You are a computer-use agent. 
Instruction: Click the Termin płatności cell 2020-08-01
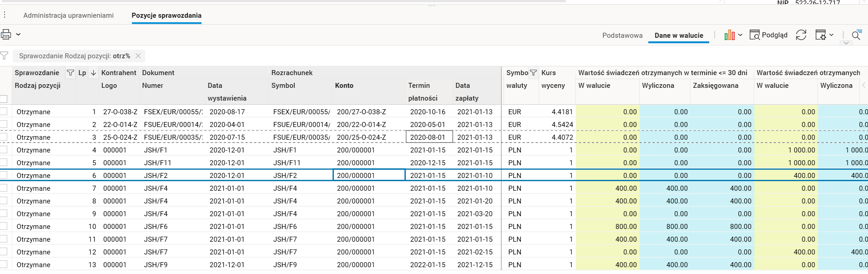(428, 137)
